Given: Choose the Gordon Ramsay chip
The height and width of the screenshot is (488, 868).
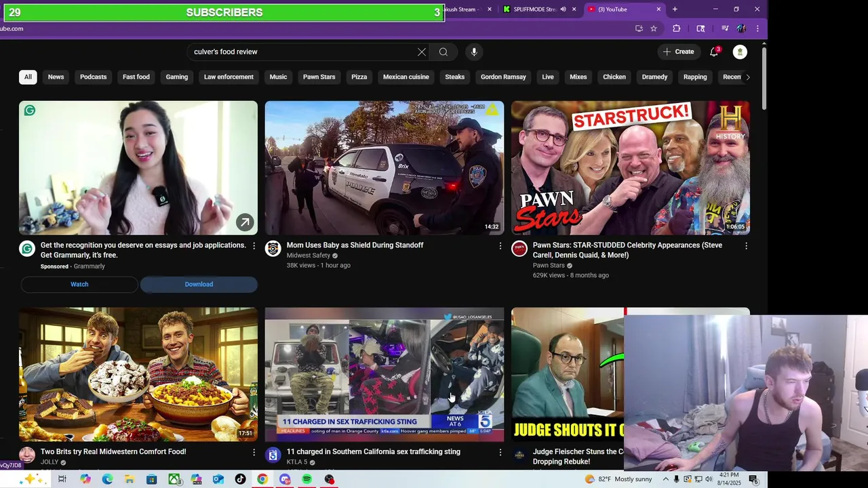Looking at the screenshot, I should tap(503, 77).
